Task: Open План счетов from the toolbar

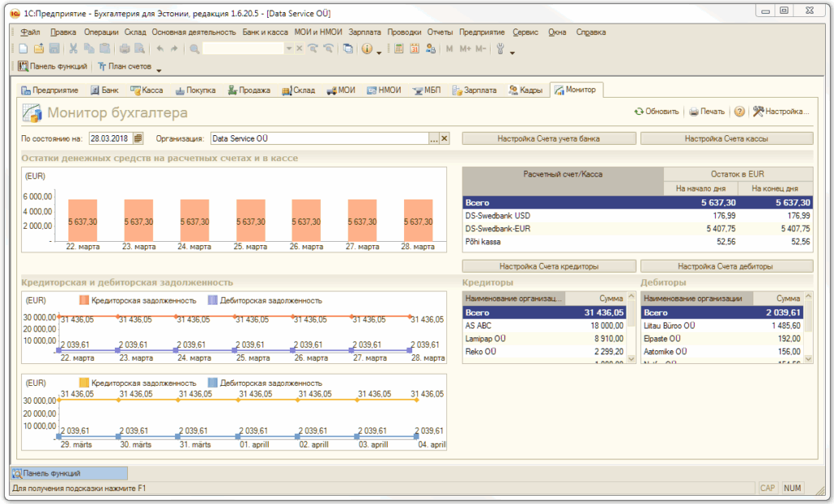Action: pos(124,67)
